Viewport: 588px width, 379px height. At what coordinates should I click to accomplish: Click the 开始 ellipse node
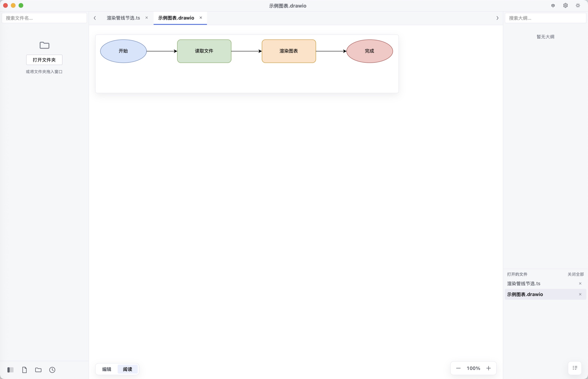tap(123, 51)
